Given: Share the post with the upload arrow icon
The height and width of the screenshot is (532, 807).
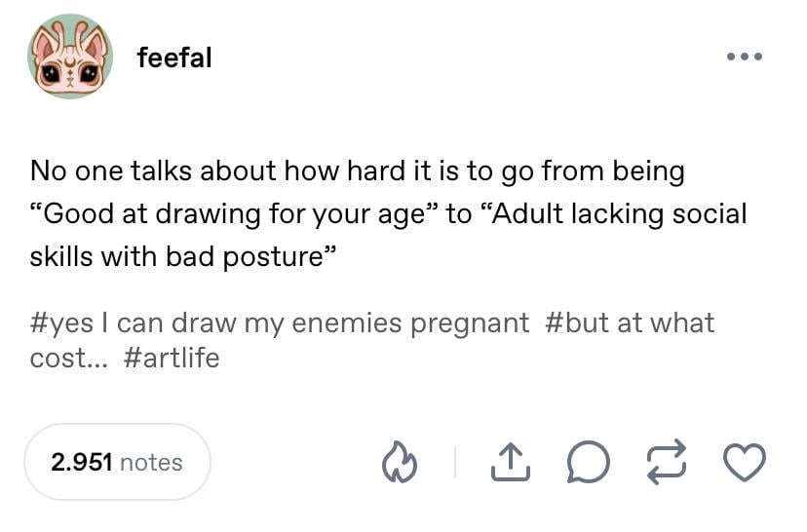Looking at the screenshot, I should coord(510,462).
